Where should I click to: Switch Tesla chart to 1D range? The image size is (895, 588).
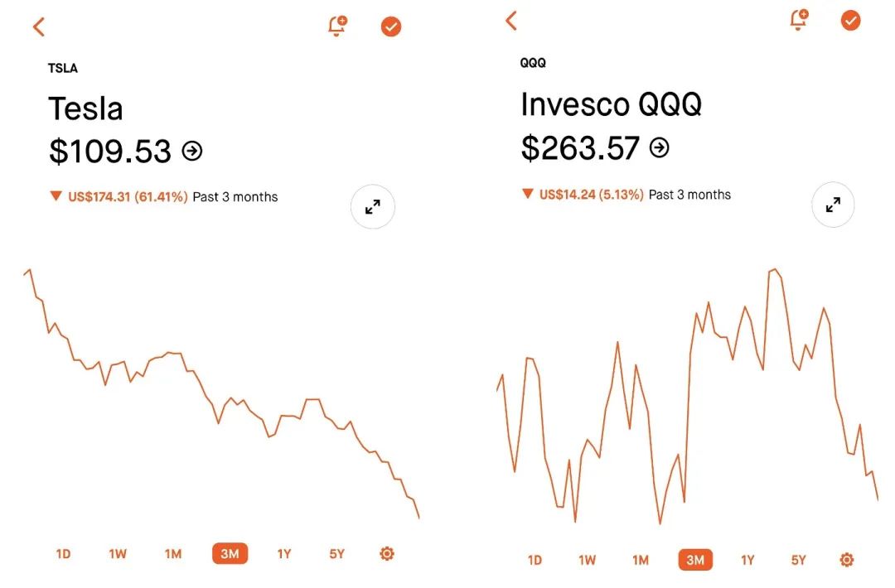[x=63, y=554]
